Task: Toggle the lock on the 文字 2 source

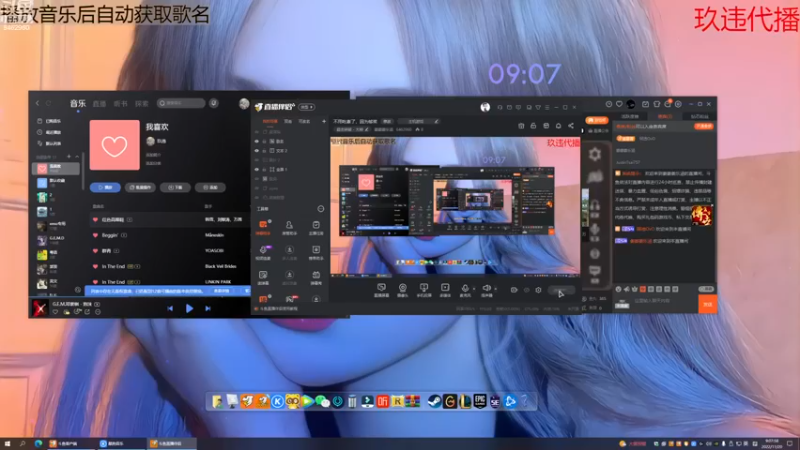Action: (264, 151)
